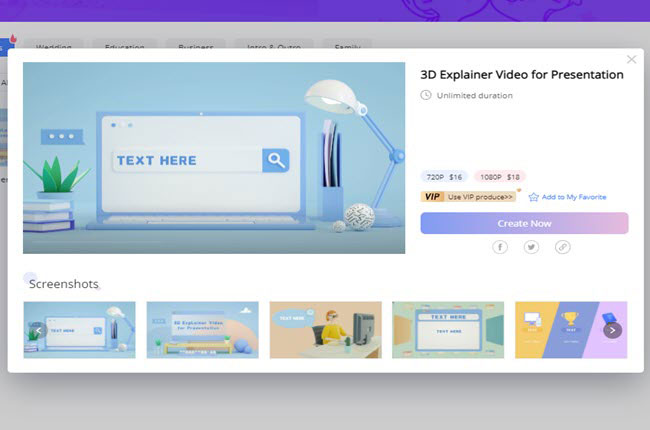Click the 3D Explainer Video for Presentation title
Image resolution: width=650 pixels, height=430 pixels.
(522, 75)
